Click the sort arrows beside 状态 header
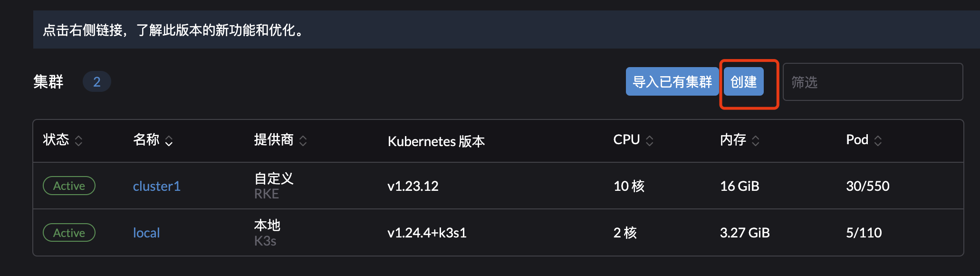Screen dimensions: 980x276 click(79, 140)
